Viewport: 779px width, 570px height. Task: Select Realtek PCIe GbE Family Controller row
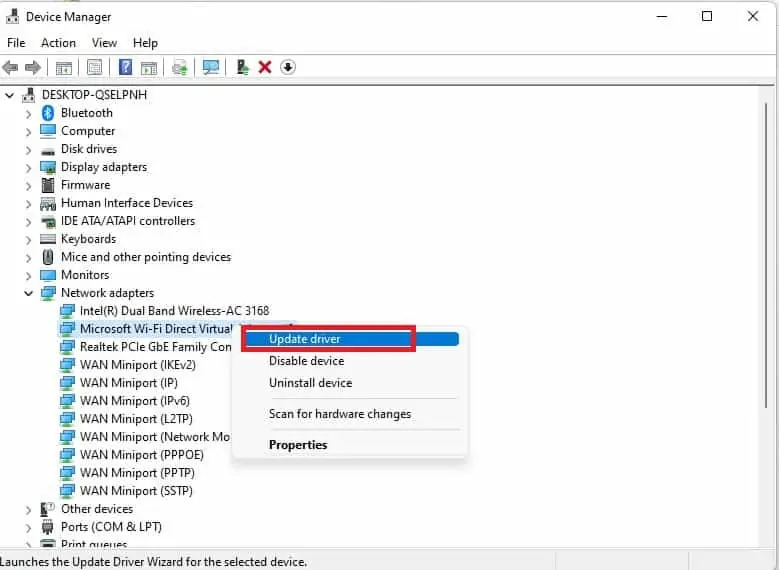point(146,347)
